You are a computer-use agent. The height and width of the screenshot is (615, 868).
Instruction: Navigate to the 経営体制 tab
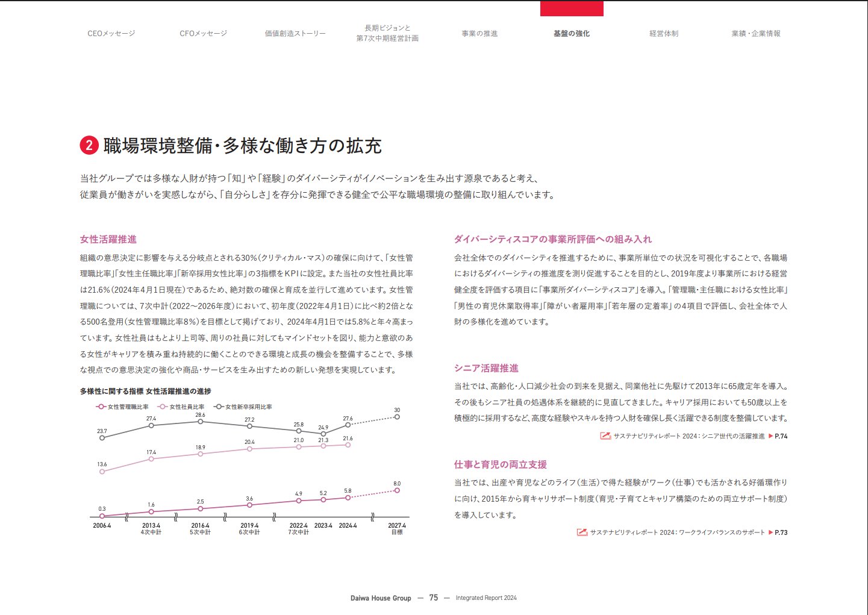(x=664, y=34)
